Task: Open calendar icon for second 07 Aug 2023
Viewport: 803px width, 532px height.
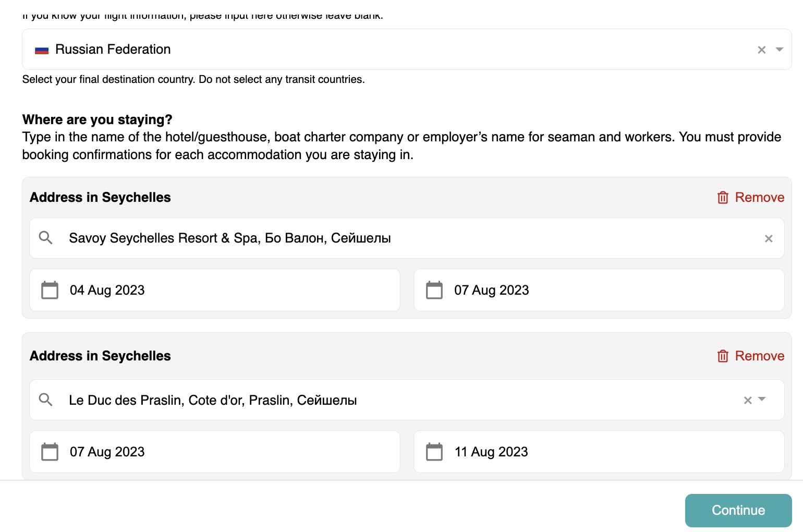Action: click(x=50, y=452)
